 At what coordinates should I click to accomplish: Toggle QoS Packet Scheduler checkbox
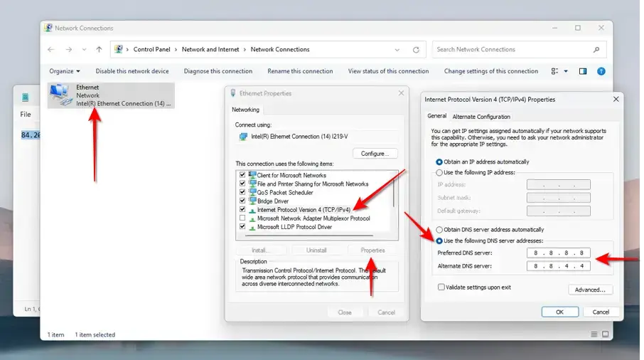tap(242, 192)
